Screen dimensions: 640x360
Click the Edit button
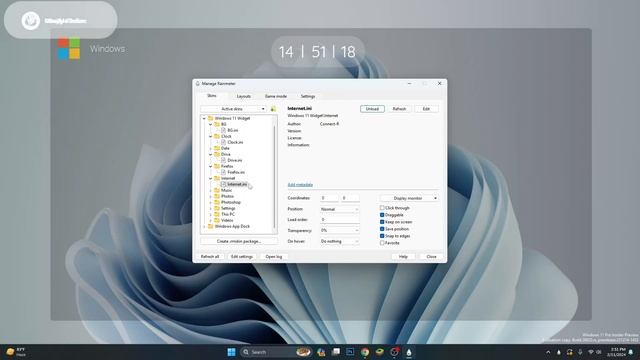tap(426, 109)
